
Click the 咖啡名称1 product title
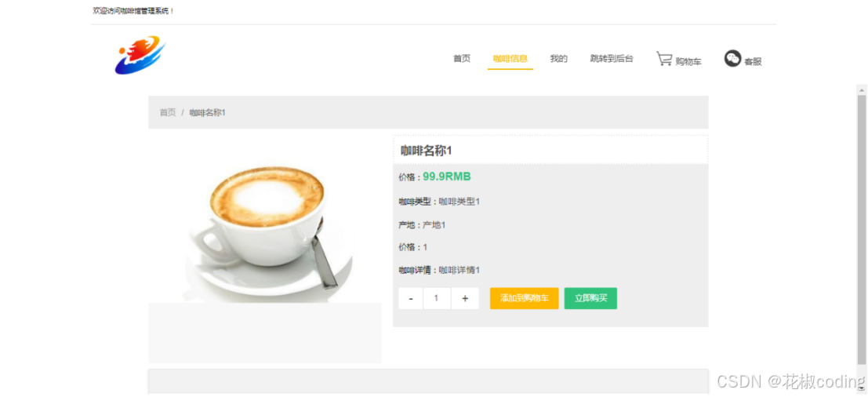[x=427, y=151]
